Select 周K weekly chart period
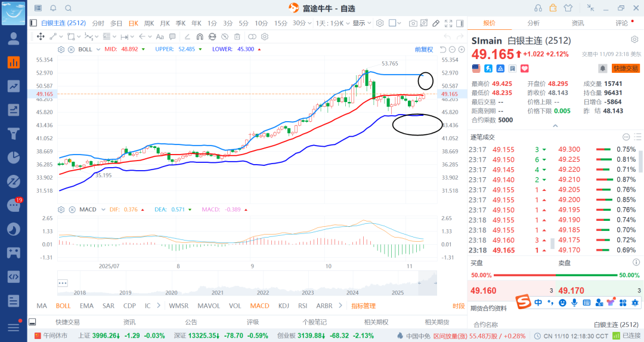This screenshot has width=644, height=342. [149, 23]
